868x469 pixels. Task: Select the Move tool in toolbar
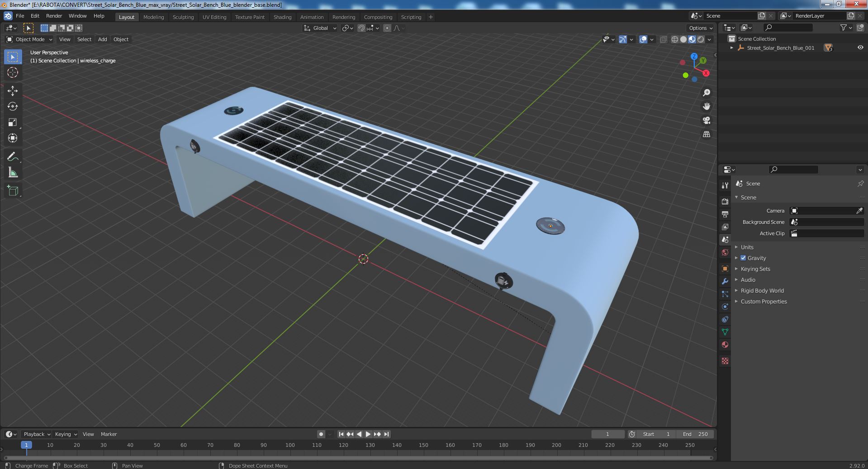[13, 91]
